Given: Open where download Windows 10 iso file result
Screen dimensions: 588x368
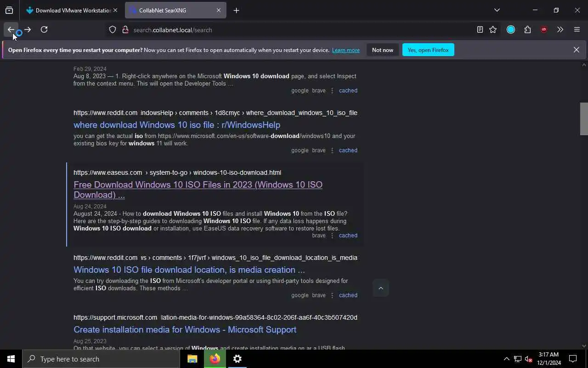Looking at the screenshot, I should coord(177,125).
